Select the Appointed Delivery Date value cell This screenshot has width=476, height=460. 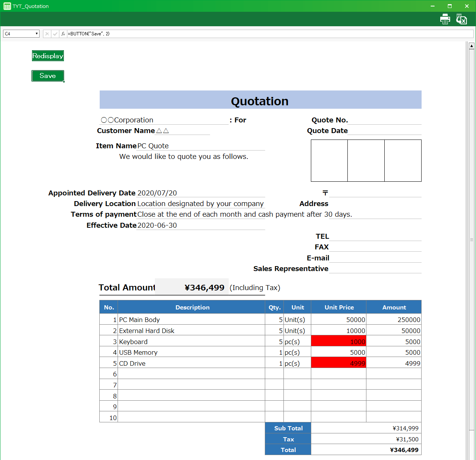(201, 193)
